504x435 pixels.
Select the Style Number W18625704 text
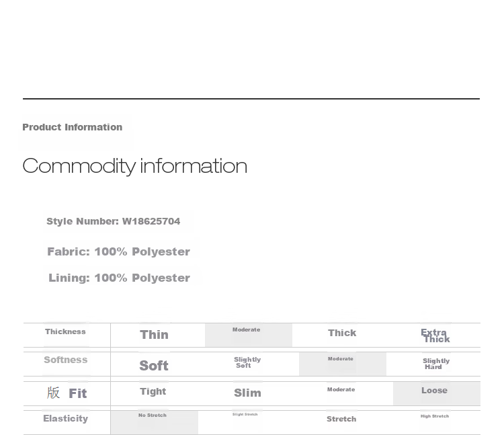coord(113,221)
